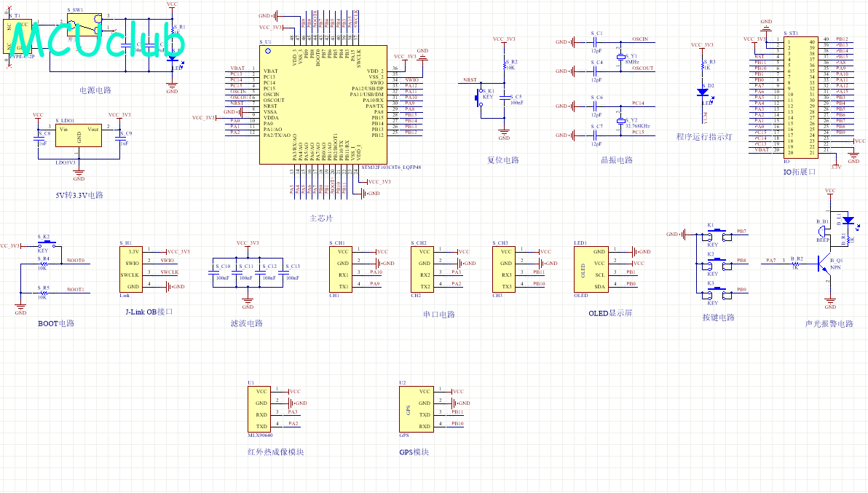Click the PC14 net label near S_C6
This screenshot has width=868, height=493.
tap(639, 103)
